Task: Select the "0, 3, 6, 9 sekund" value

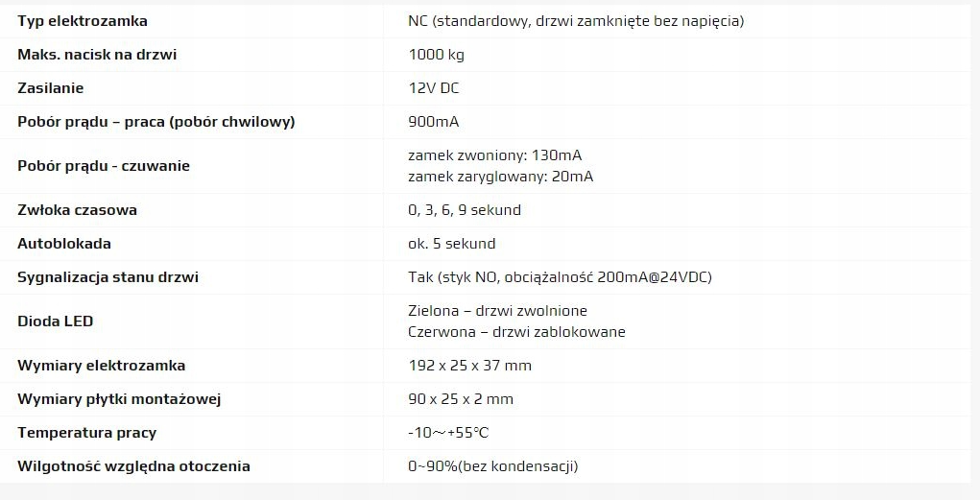Action: [465, 210]
